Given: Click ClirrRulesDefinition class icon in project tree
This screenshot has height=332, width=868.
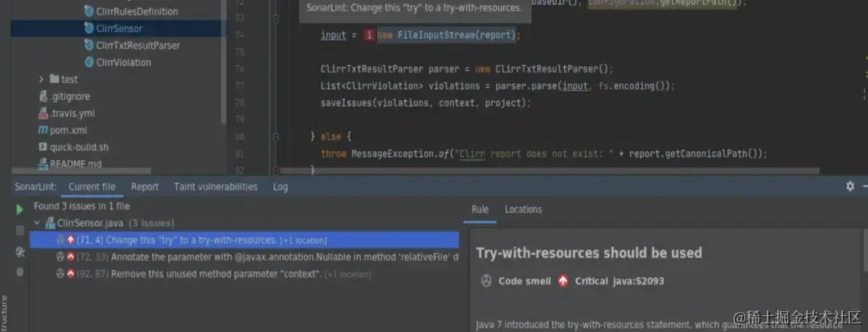Looking at the screenshot, I should tap(88, 11).
